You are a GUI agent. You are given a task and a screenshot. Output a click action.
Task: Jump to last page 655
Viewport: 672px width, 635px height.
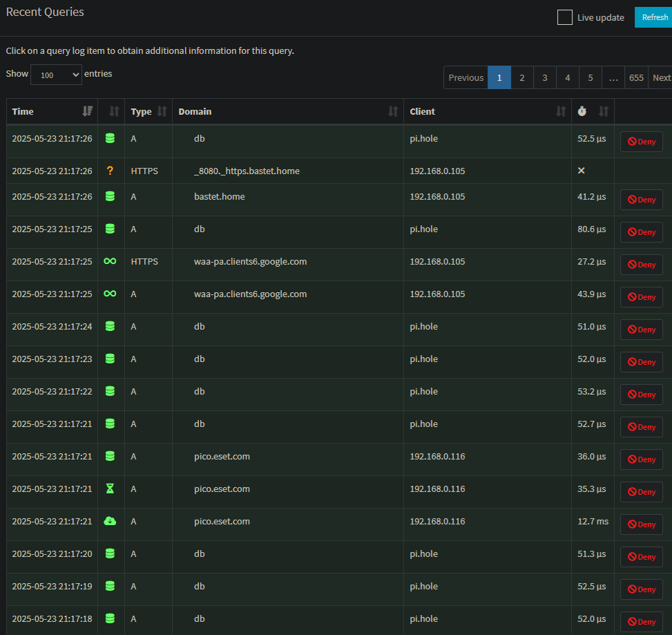click(x=636, y=77)
